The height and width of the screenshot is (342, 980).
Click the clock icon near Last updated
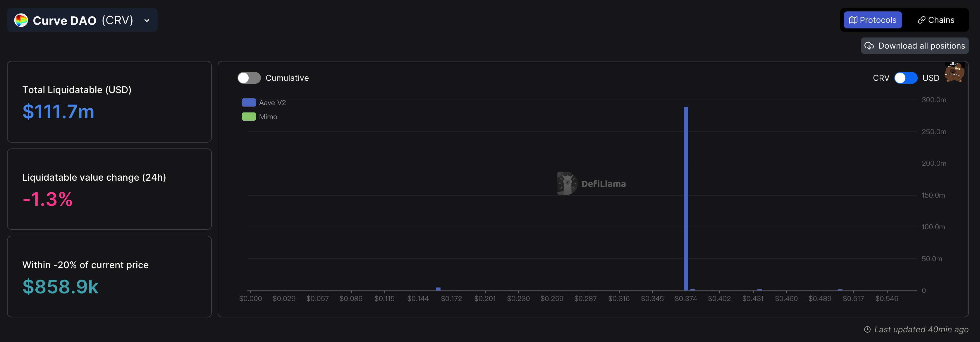(867, 329)
